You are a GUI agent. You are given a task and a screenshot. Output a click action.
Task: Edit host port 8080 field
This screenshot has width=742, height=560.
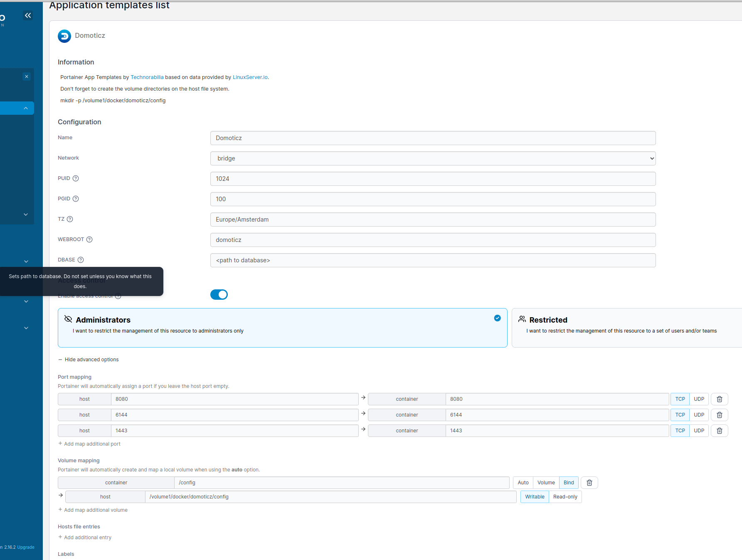tap(235, 399)
